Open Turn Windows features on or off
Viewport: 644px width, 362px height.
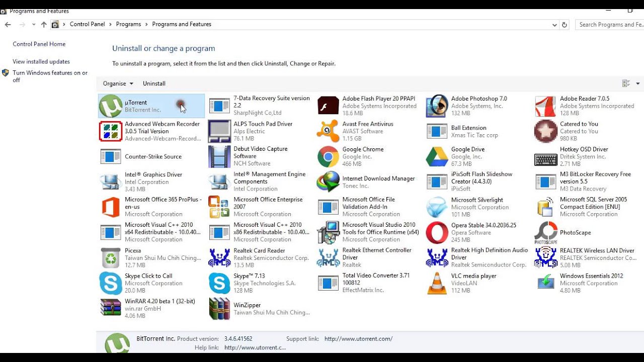click(x=50, y=76)
